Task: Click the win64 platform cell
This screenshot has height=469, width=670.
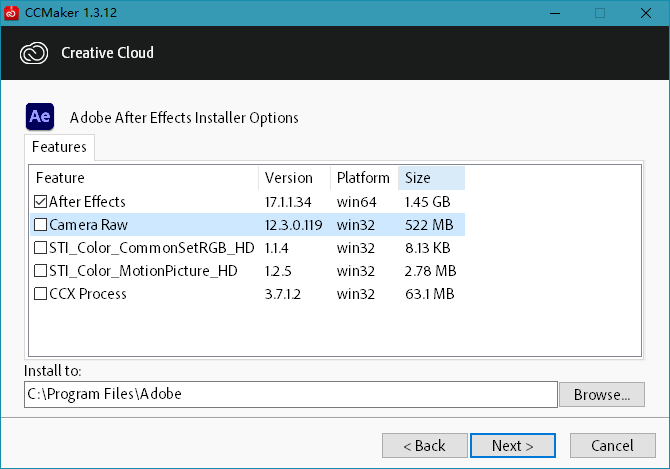Action: point(357,202)
